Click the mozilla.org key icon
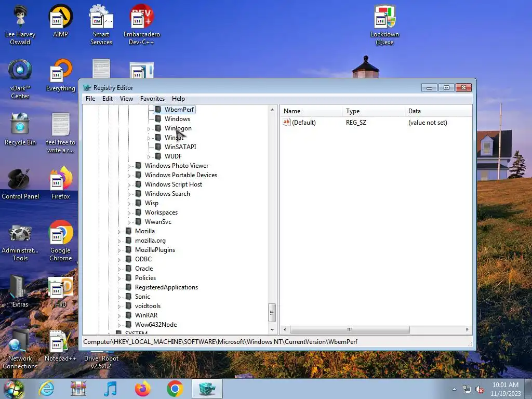Viewport: 532px width, 399px height. tap(129, 240)
